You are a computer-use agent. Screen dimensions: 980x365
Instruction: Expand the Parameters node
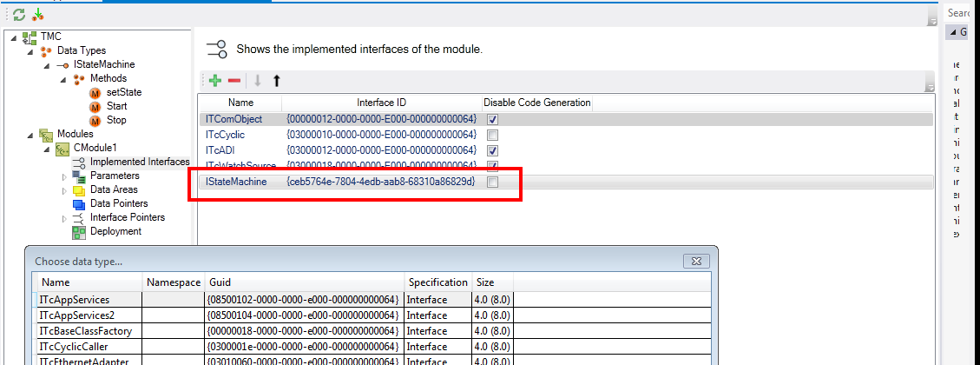[63, 176]
